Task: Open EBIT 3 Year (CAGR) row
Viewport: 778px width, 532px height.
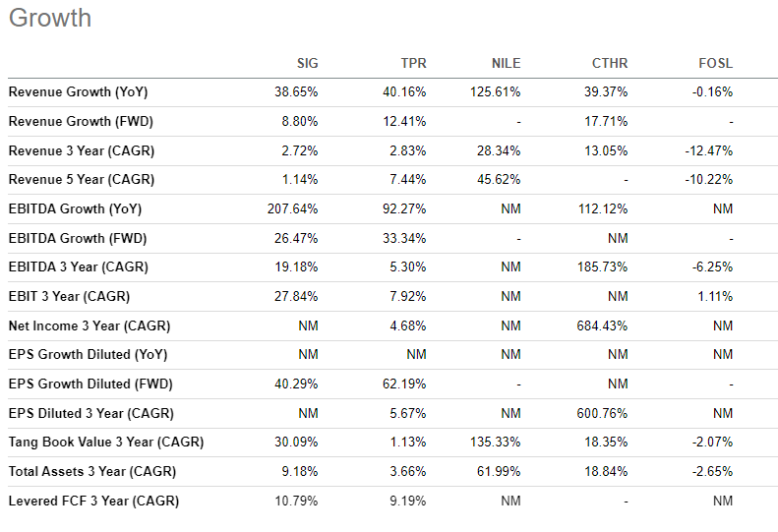Action: [x=69, y=296]
